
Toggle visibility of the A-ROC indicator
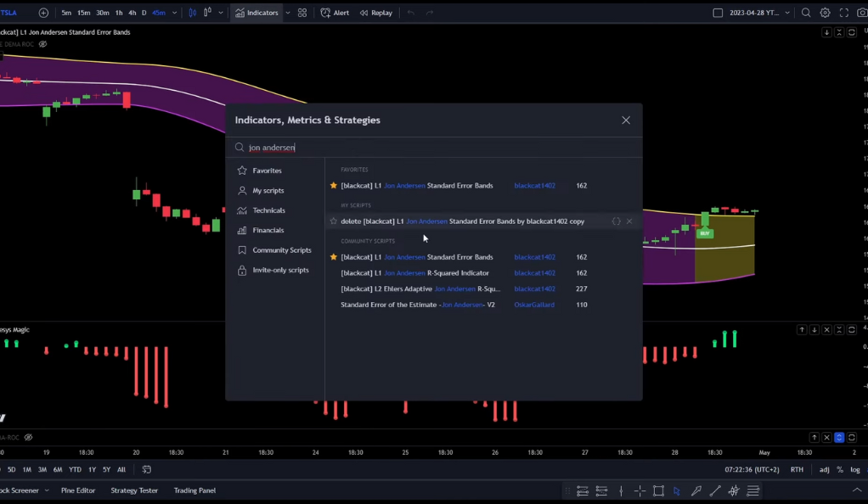coord(28,438)
